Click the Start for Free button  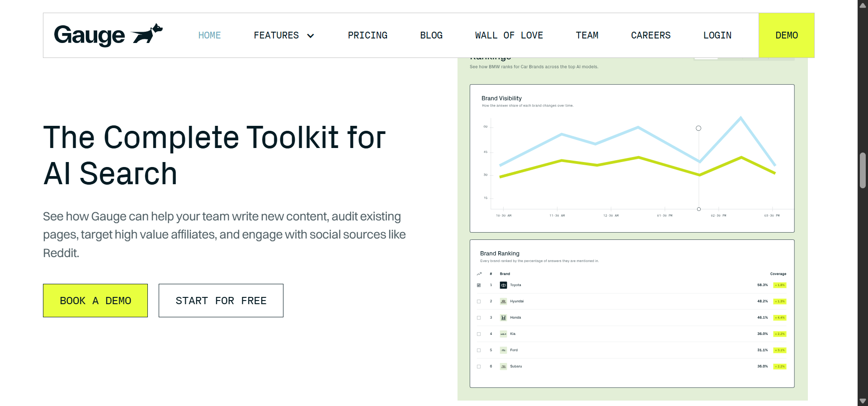point(221,301)
